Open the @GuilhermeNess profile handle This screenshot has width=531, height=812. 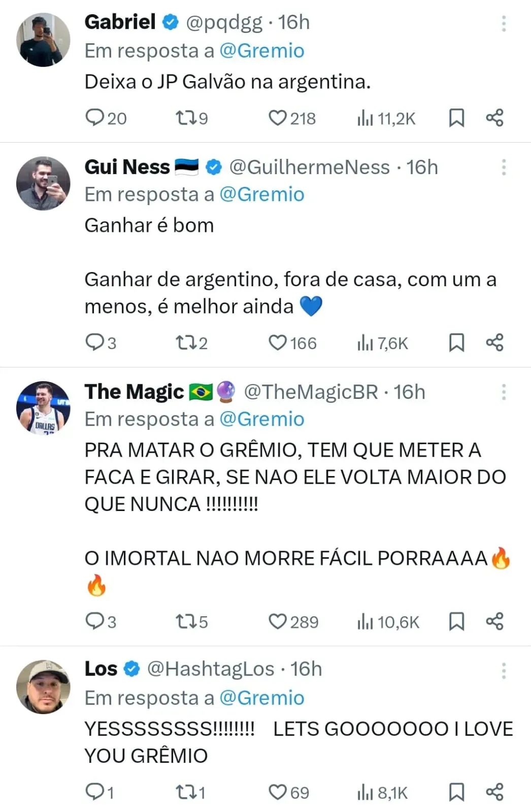coord(309,167)
